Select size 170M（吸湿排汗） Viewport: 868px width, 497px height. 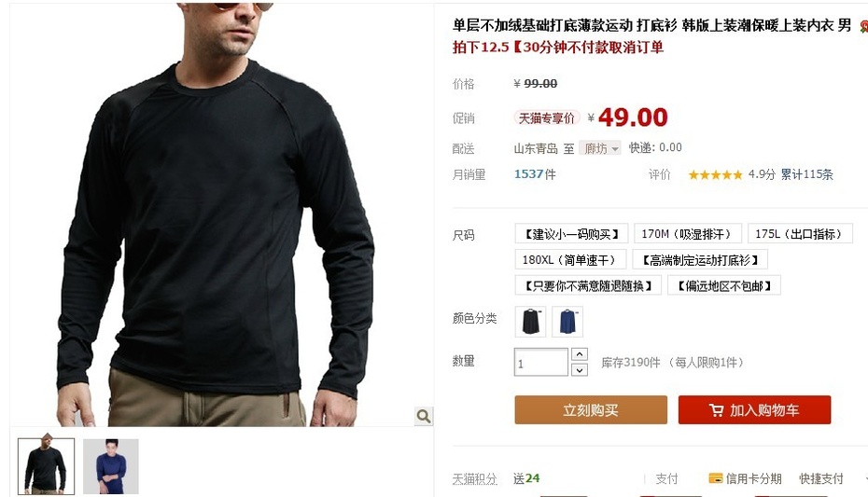point(686,234)
